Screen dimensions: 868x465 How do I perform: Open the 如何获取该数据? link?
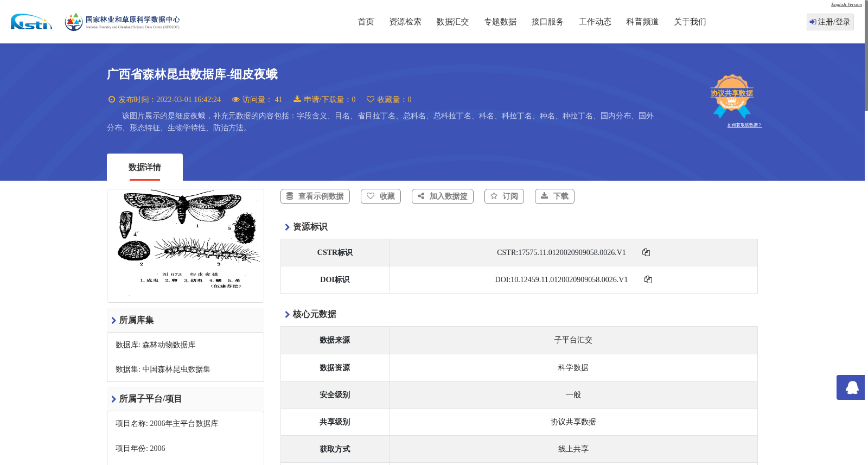(744, 125)
